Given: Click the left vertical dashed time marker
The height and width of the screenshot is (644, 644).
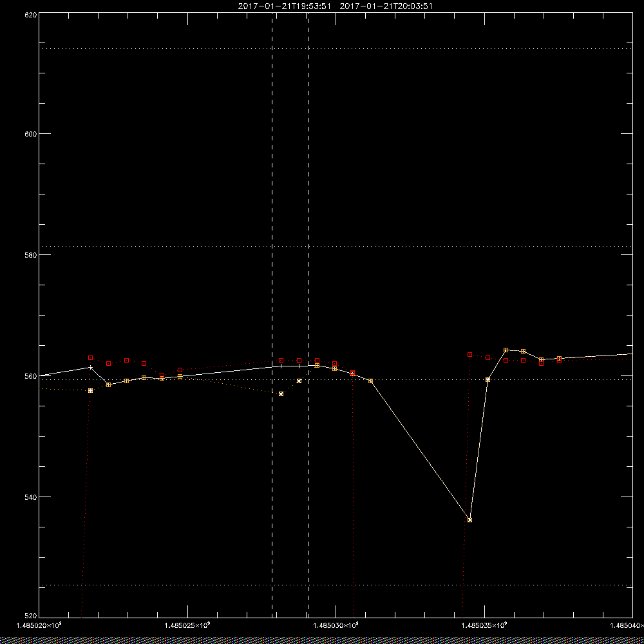Looking at the screenshot, I should click(x=272, y=315).
